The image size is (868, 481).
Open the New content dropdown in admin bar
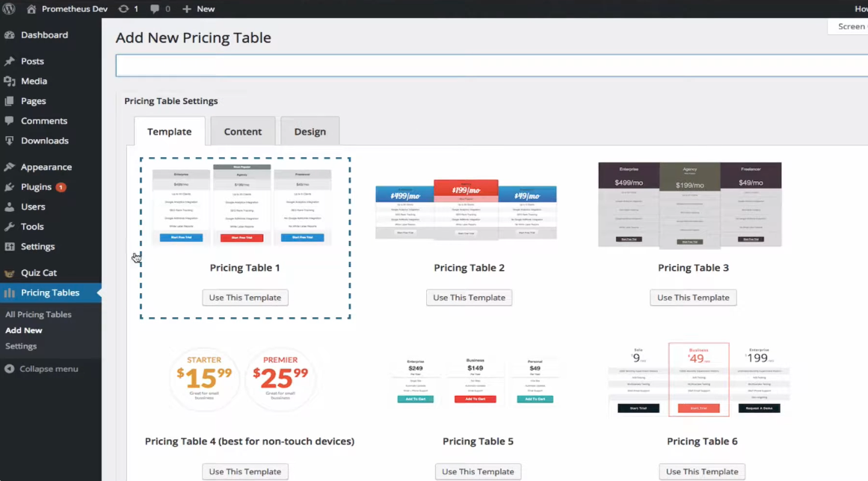click(198, 9)
